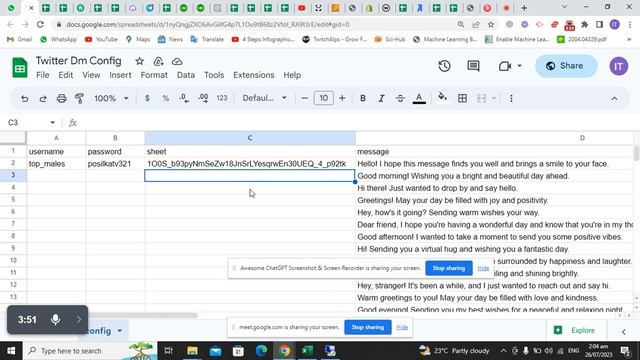This screenshot has width=640, height=360.
Task: Decrease decimal places icon
Action: point(184,98)
